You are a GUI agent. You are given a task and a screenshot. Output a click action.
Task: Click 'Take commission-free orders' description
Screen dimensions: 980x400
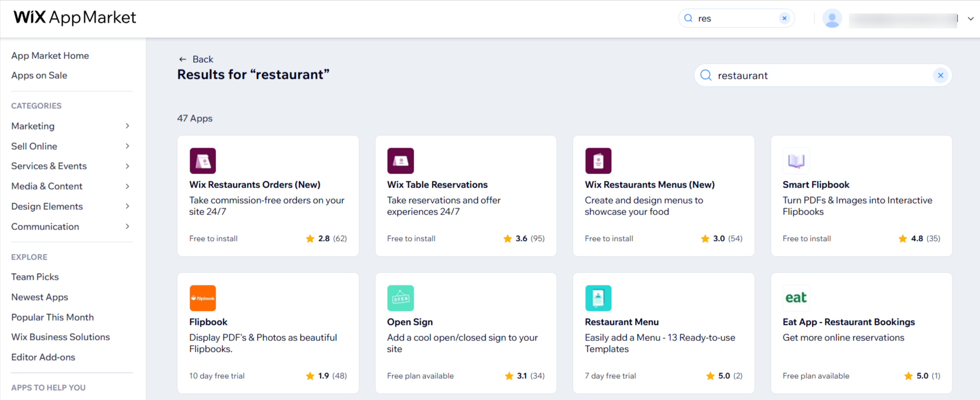click(267, 206)
